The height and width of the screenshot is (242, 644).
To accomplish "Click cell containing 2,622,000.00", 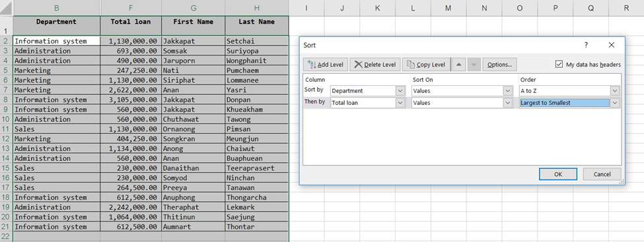I will [131, 90].
